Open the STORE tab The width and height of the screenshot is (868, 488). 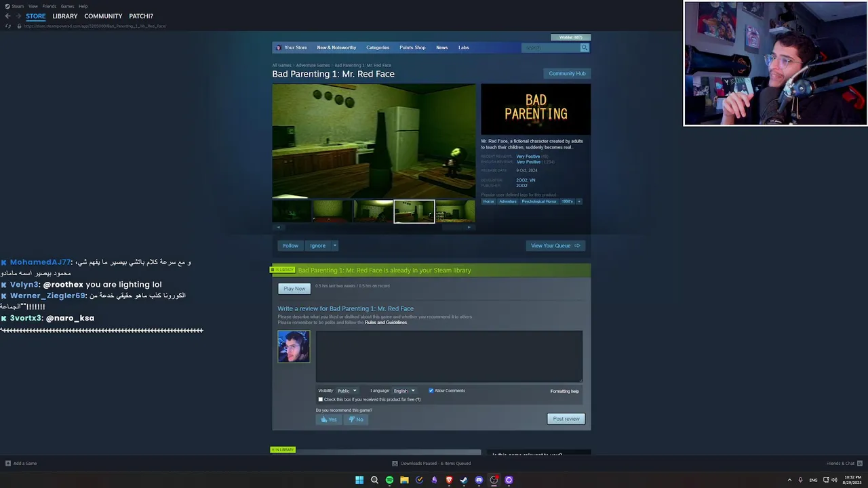click(36, 16)
